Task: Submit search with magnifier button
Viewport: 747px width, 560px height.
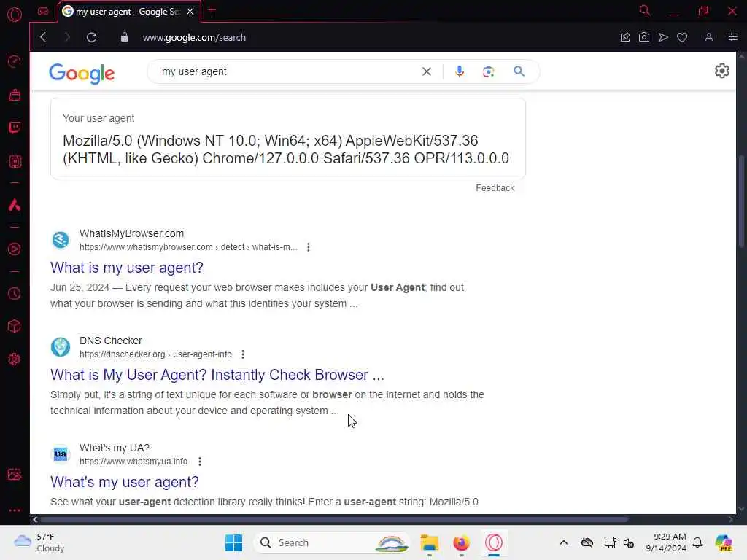Action: [x=519, y=71]
